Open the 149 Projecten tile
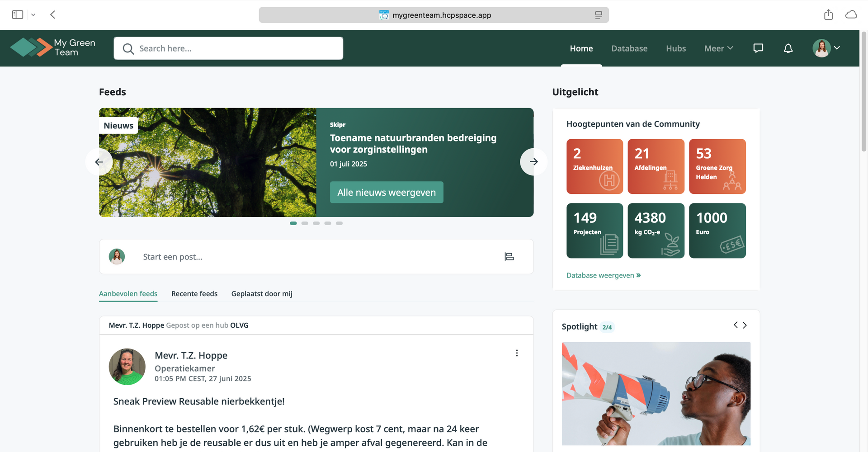Image resolution: width=868 pixels, height=452 pixels. point(594,231)
